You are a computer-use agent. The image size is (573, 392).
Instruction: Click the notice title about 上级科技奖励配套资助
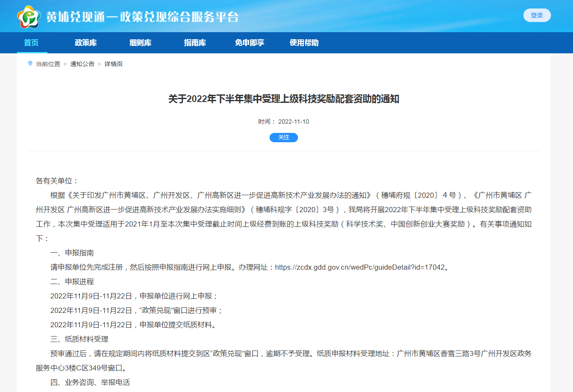click(284, 99)
